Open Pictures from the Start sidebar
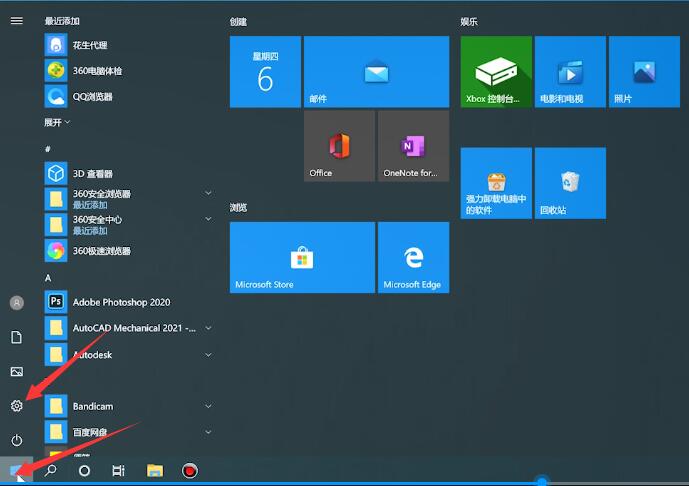Image resolution: width=689 pixels, height=486 pixels. pyautogui.click(x=17, y=372)
